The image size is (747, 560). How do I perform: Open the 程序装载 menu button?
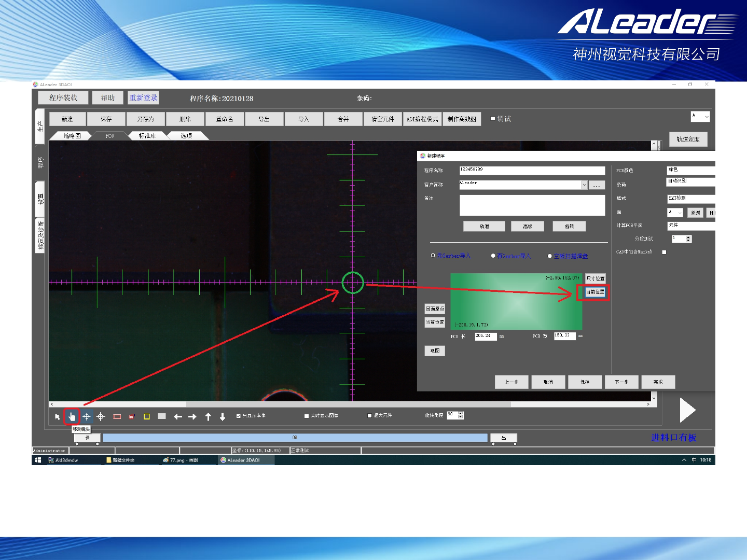coord(63,97)
